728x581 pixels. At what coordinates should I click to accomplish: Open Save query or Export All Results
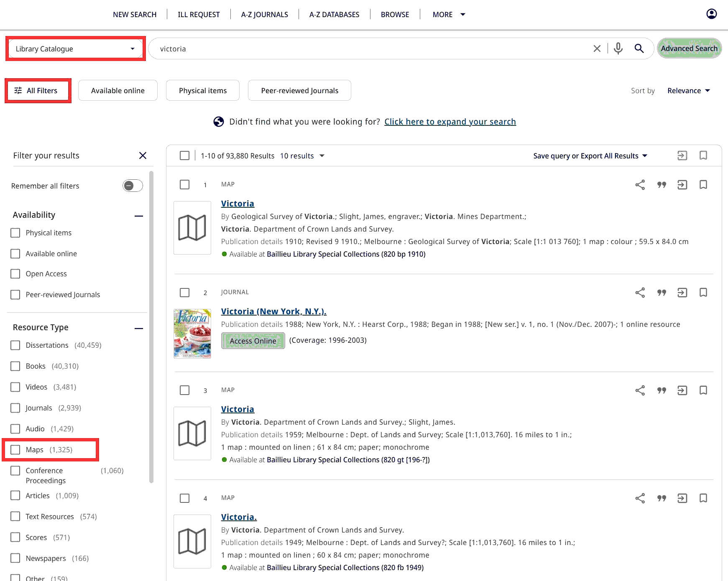pos(590,156)
